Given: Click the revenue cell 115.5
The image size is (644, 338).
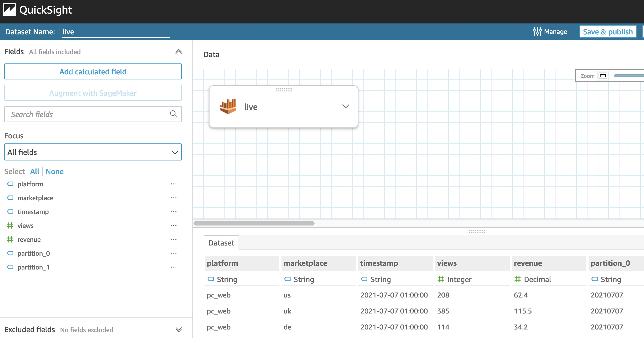Looking at the screenshot, I should [x=523, y=311].
